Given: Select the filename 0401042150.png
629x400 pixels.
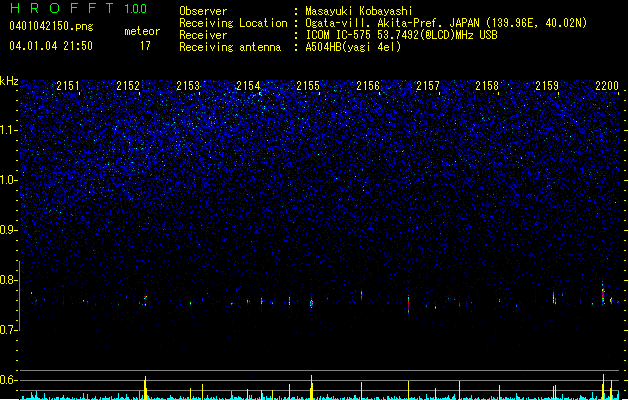Looking at the screenshot, I should [51, 26].
